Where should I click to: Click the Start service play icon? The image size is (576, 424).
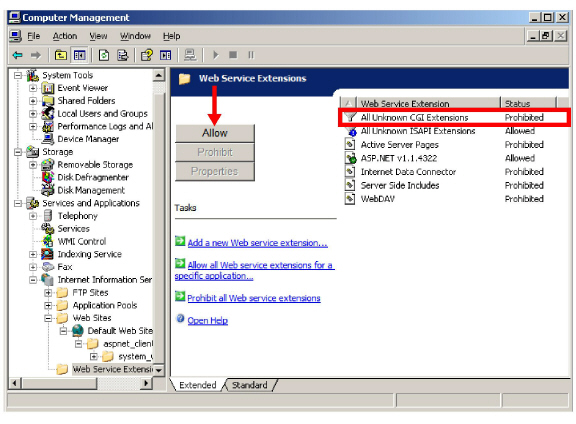coord(216,55)
